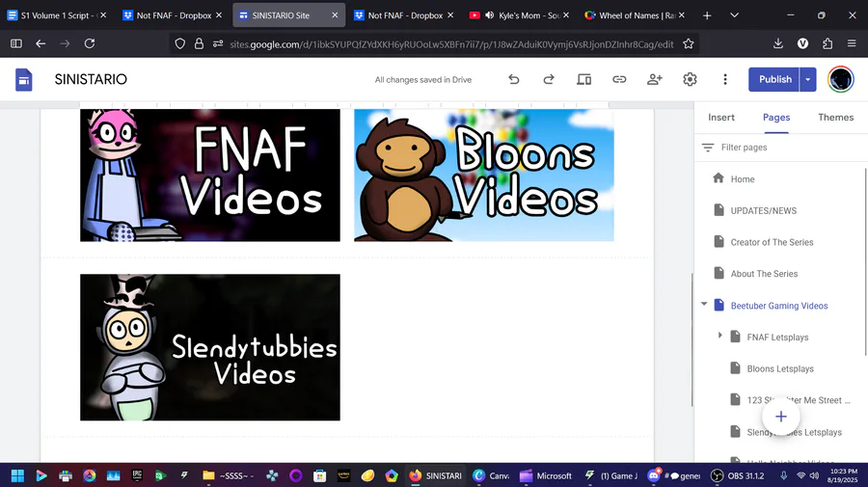
Task: Go back one page
Action: coord(41,43)
